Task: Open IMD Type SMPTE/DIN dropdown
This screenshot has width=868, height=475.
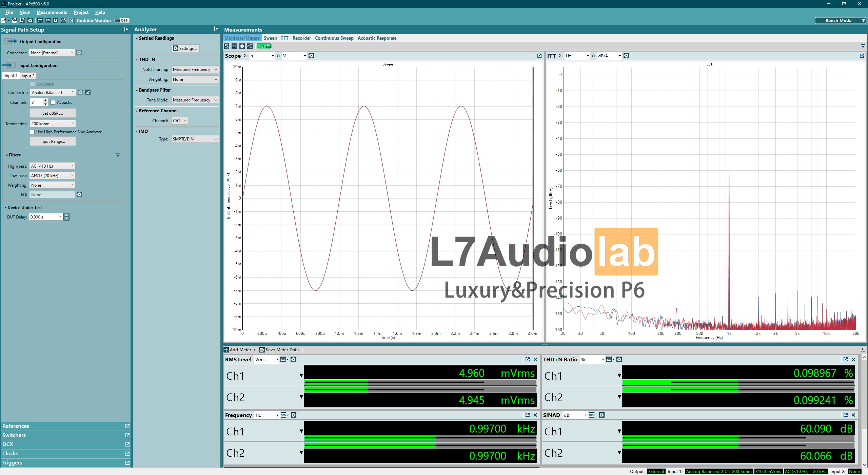Action: point(195,139)
